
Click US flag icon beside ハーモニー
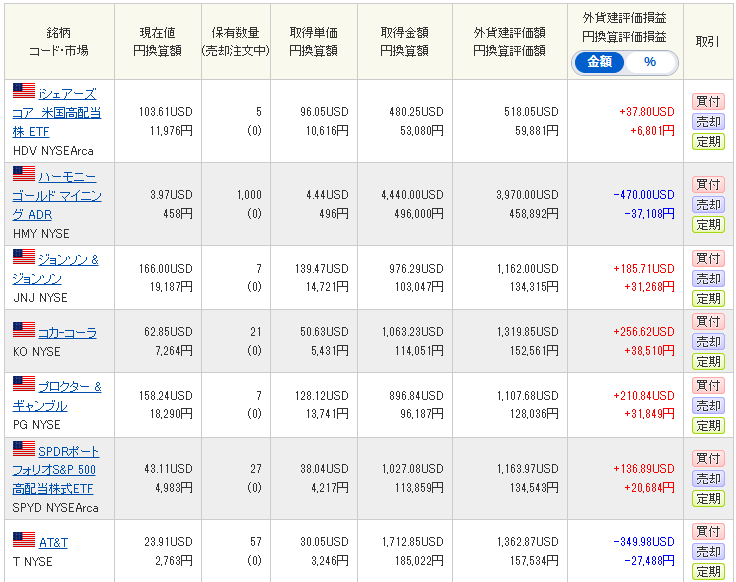point(24,174)
